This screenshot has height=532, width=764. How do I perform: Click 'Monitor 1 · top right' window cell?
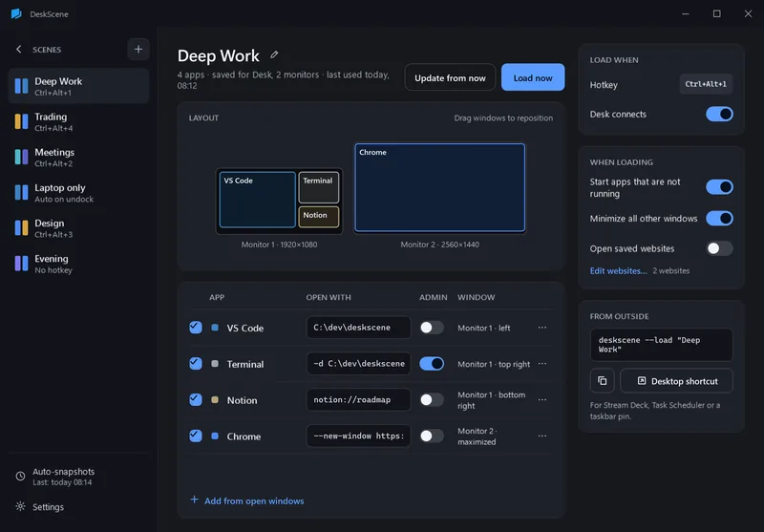click(494, 364)
